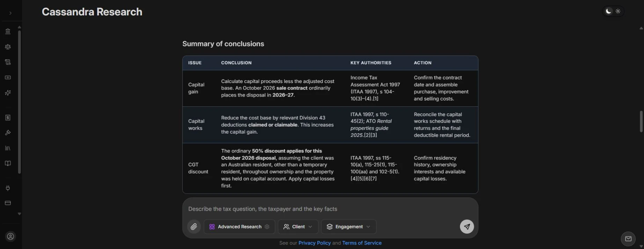Open the user account avatar icon
Image resolution: width=644 pixels, height=249 pixels.
[10, 236]
